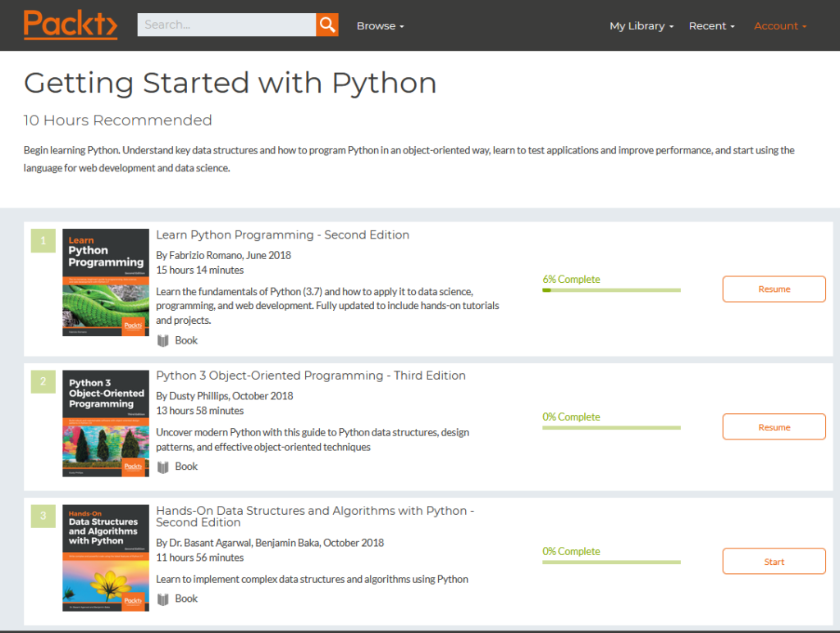
Task: Open Learn Python Programming - Second Edition title
Action: click(x=282, y=235)
